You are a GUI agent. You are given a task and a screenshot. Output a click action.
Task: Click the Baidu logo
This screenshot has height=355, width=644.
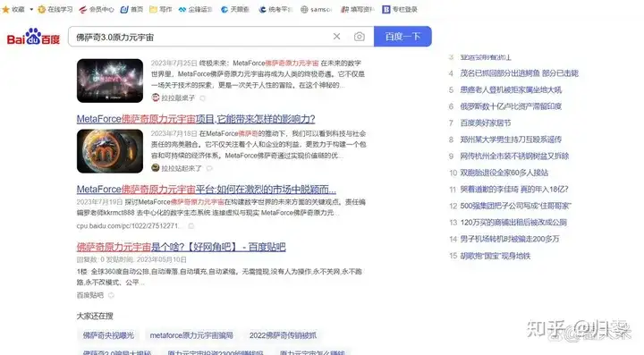(33, 37)
